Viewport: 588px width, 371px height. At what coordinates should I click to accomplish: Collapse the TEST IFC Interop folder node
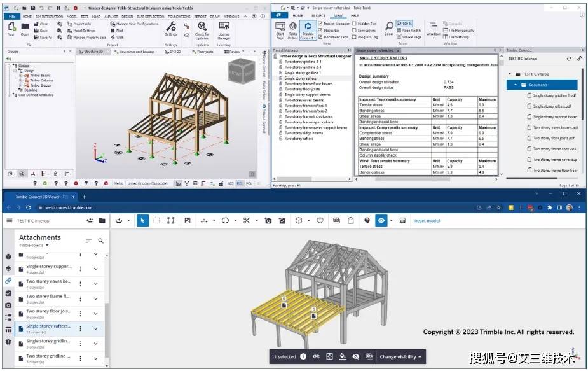click(x=510, y=74)
